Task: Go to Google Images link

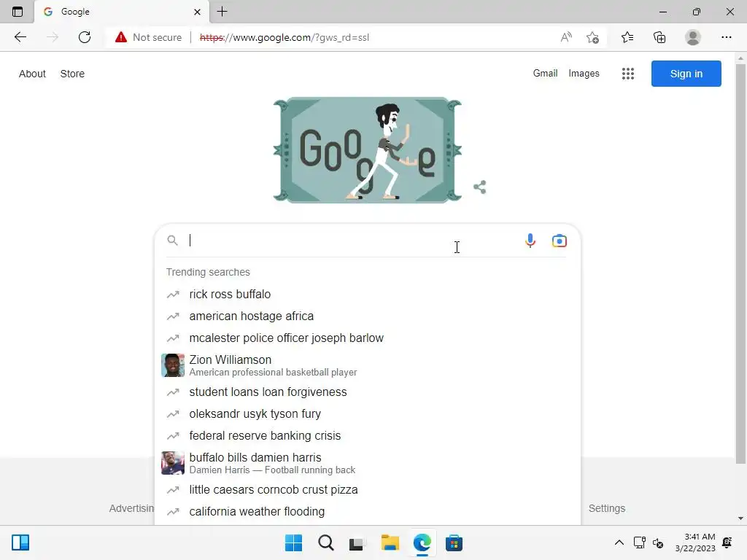Action: tap(584, 74)
